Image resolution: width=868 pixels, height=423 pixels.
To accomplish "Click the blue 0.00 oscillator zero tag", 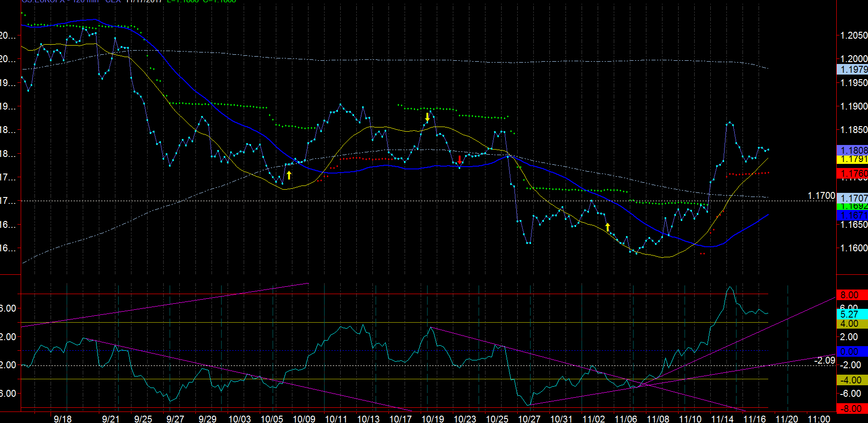I will tap(852, 352).
